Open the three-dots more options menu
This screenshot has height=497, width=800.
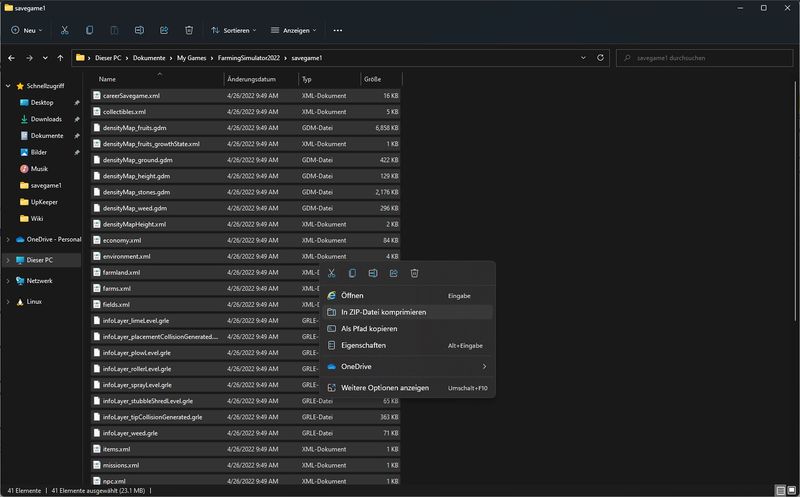(338, 30)
